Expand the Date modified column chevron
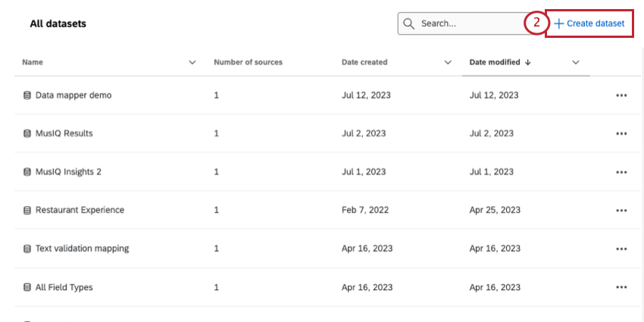644x322 pixels. 576,62
